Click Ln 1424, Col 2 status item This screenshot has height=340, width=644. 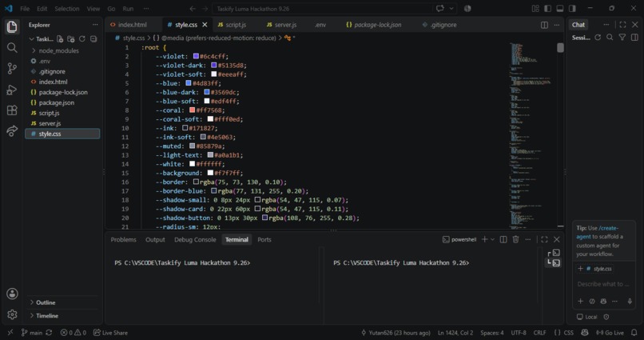[x=455, y=333]
